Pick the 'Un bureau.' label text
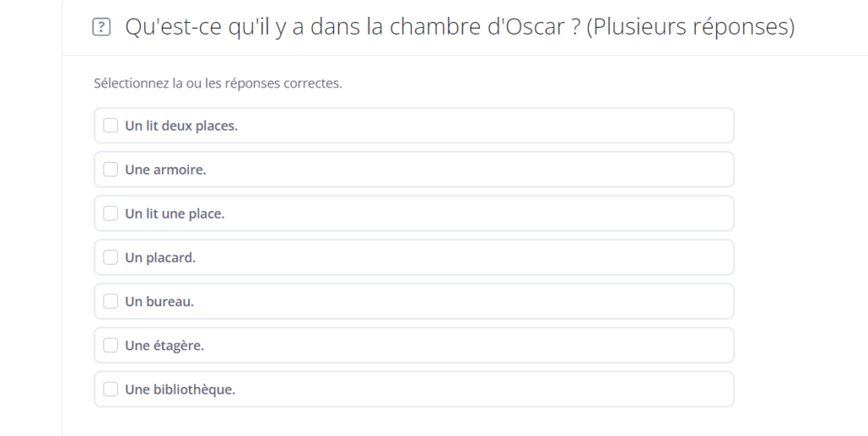 coord(159,301)
